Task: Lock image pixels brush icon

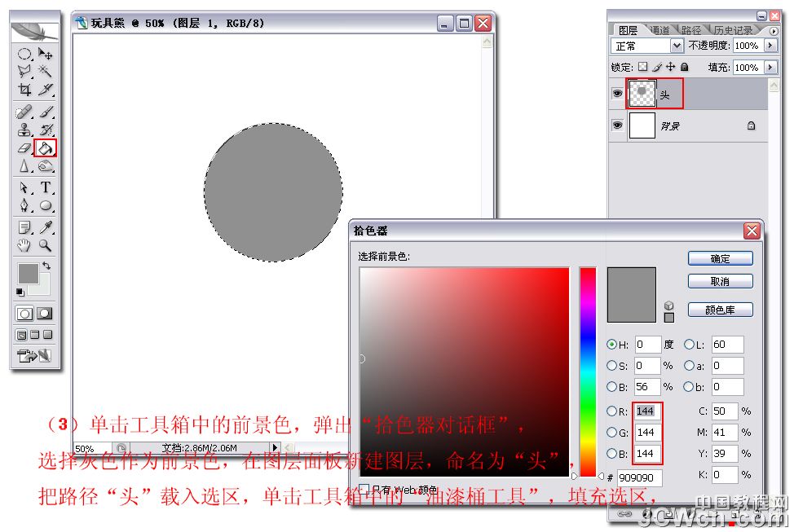Action: click(x=657, y=67)
